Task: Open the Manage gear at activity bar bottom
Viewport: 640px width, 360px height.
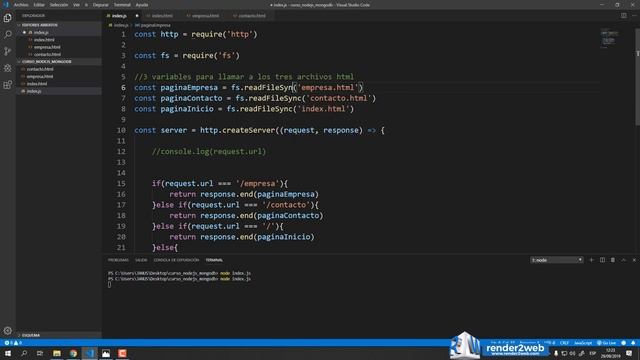Action: tap(7, 330)
